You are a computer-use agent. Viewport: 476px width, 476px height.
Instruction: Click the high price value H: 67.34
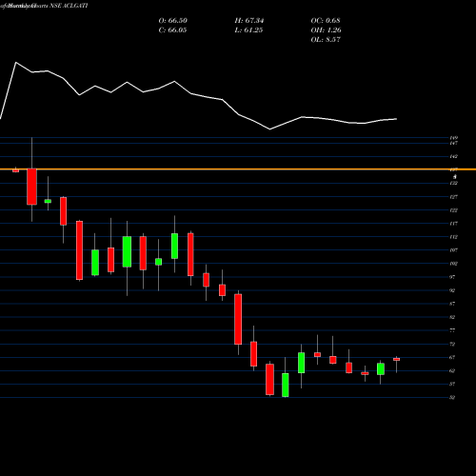[249, 21]
